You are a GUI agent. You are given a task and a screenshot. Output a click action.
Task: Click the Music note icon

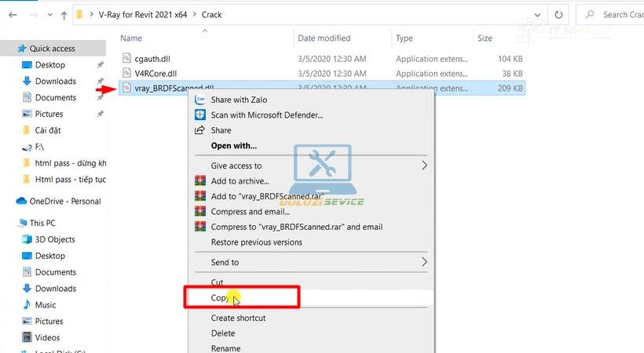(27, 304)
